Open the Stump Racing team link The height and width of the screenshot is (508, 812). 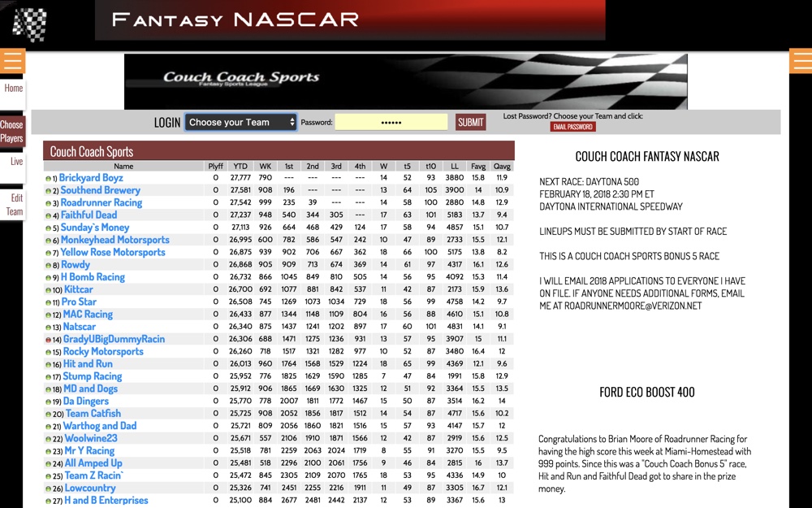[93, 377]
